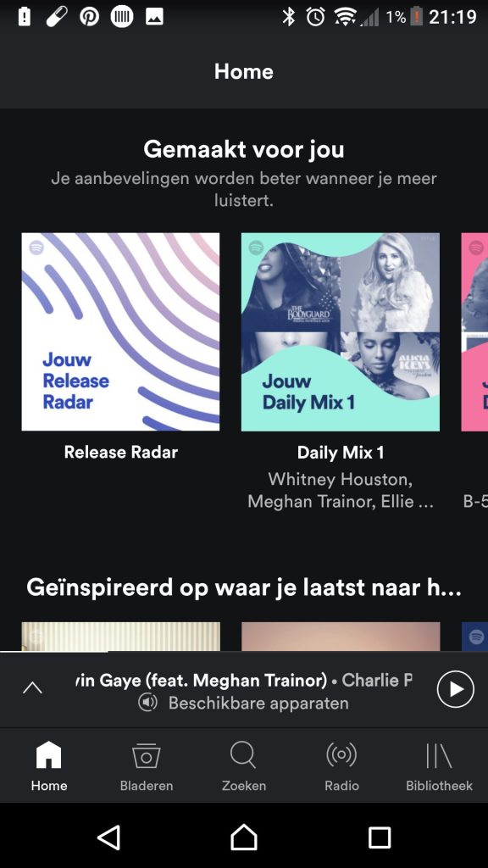
Task: Expand the now playing bar with up chevron
Action: (x=32, y=688)
